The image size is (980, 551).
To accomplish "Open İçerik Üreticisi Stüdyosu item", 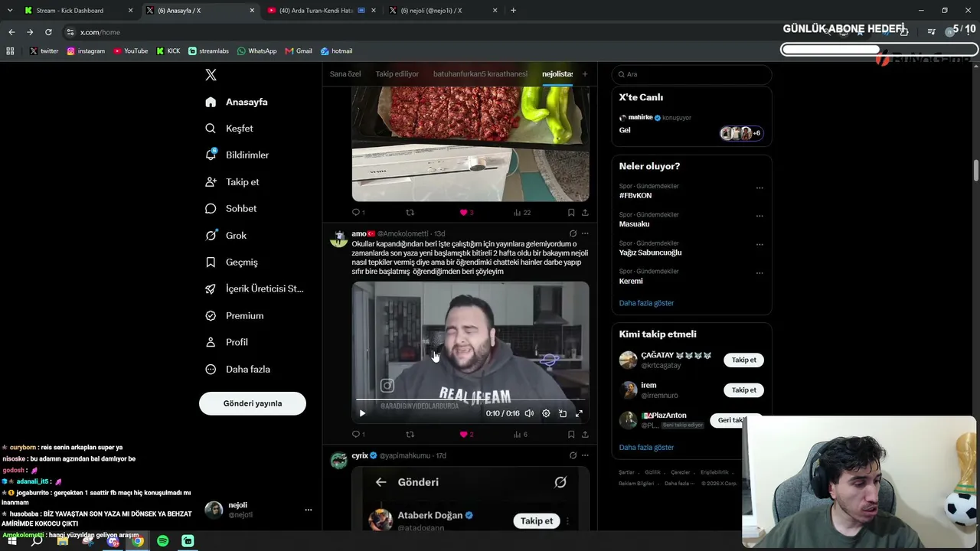I will coord(254,289).
